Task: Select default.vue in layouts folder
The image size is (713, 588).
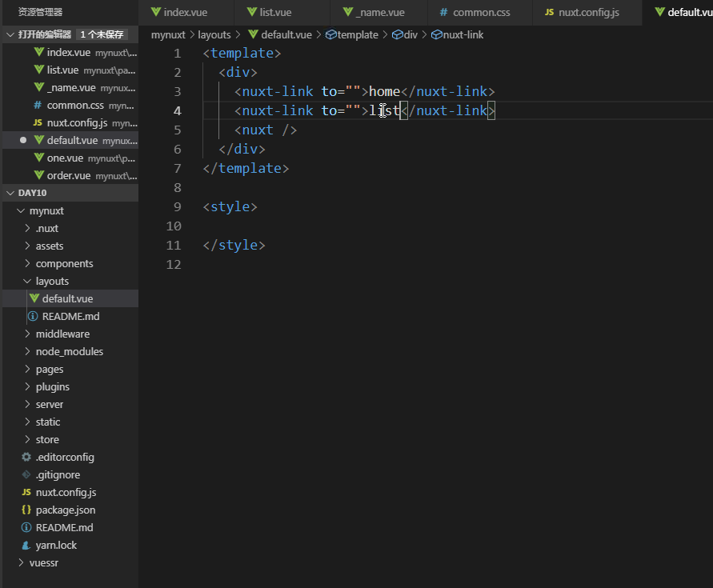Action: (x=70, y=298)
